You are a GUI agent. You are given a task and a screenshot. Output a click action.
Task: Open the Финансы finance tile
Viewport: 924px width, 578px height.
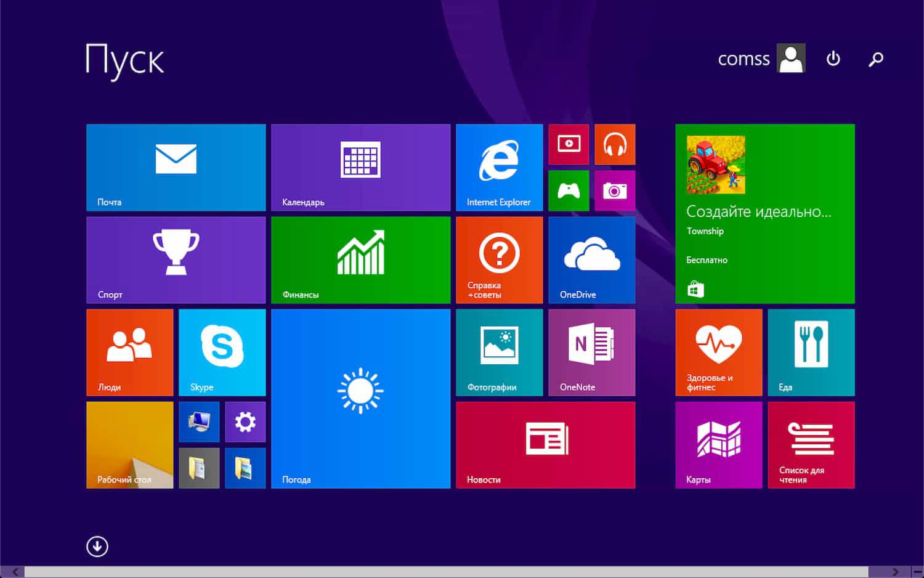(x=360, y=259)
